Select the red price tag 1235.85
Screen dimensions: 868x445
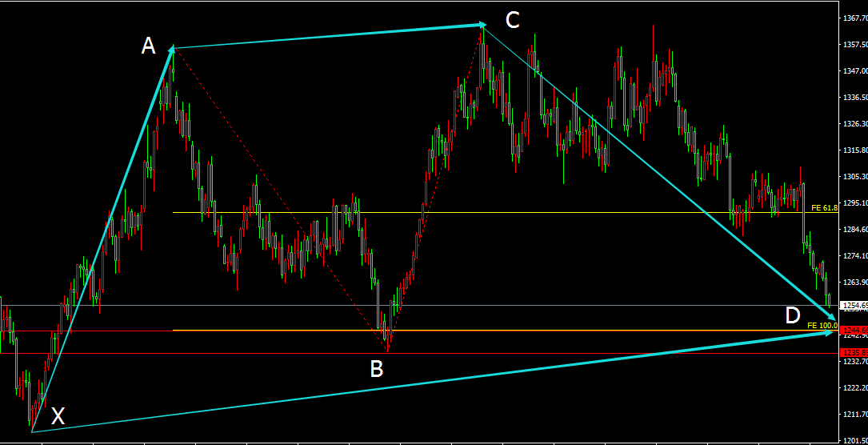854,353
